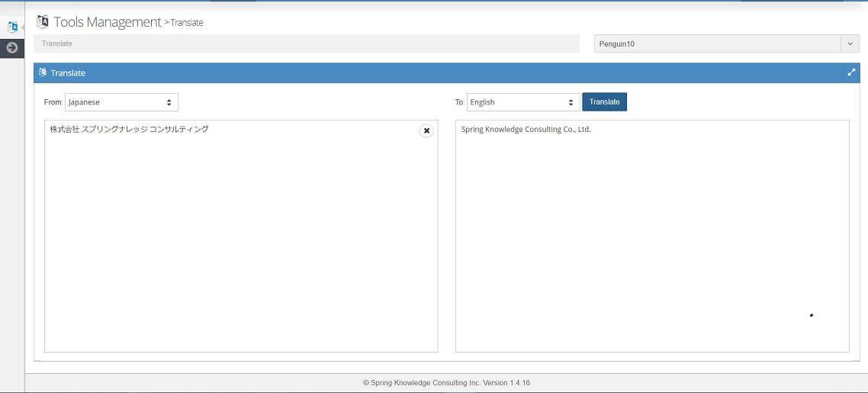Click the To label beside the English dropdown
Image resolution: width=868 pixels, height=393 pixels.
coord(460,102)
